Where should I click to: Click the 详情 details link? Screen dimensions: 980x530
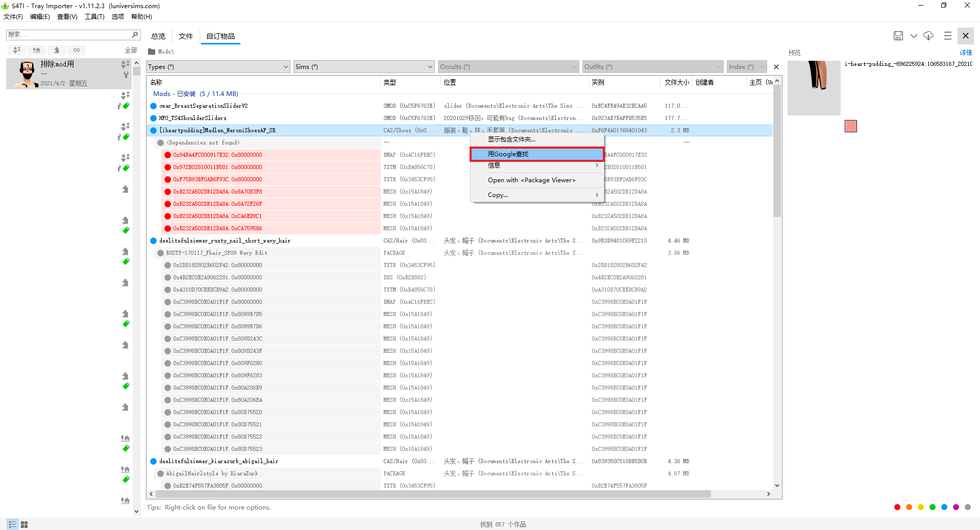click(x=966, y=53)
